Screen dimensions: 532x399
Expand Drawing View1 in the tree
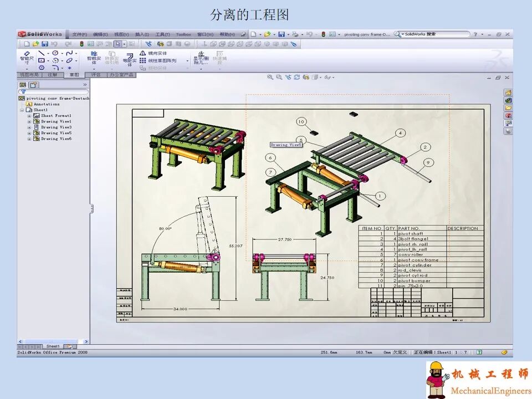click(x=28, y=121)
